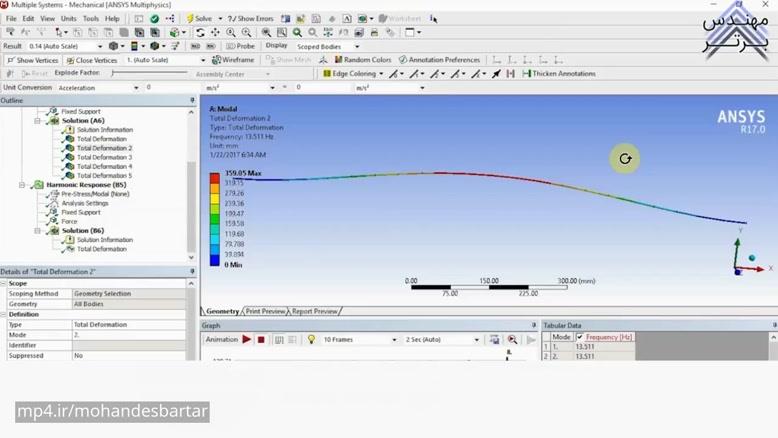Select Analysis Settings in outline

coord(85,203)
